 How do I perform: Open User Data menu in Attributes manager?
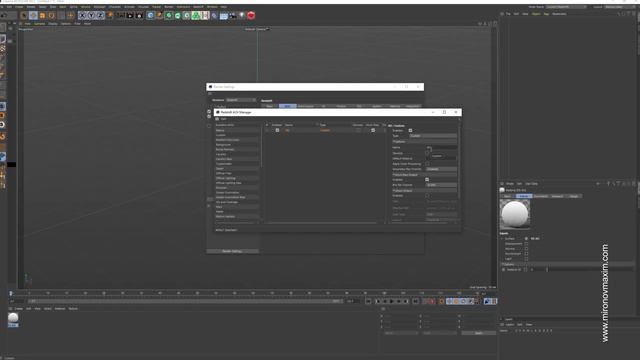point(531,184)
